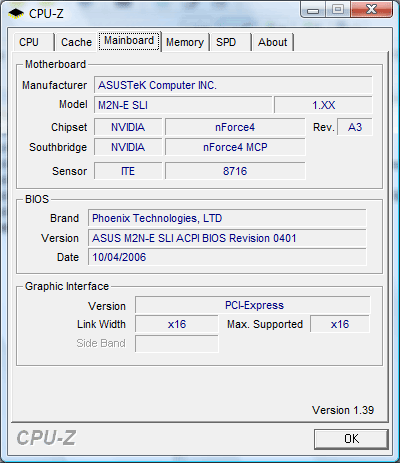Go to the About tab
Screen dimensions: 400x463
tap(273, 42)
